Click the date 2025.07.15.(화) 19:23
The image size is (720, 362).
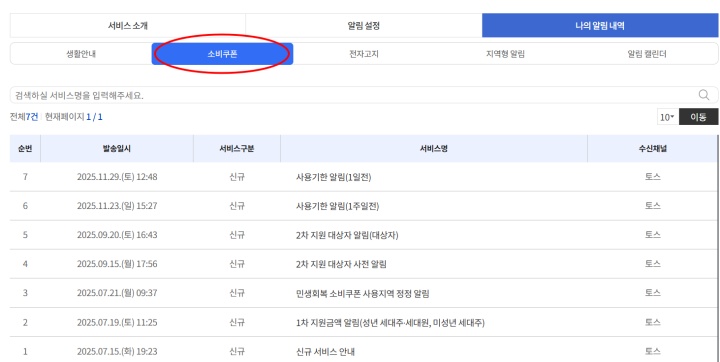click(x=117, y=351)
